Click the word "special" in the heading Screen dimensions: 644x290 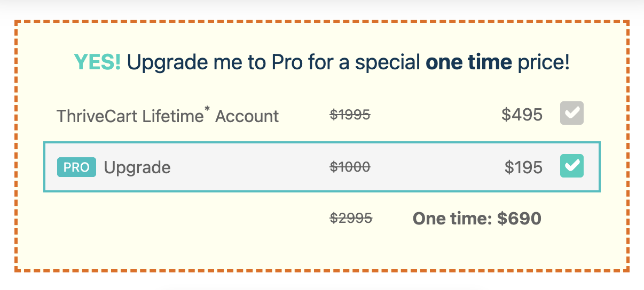[x=388, y=63]
